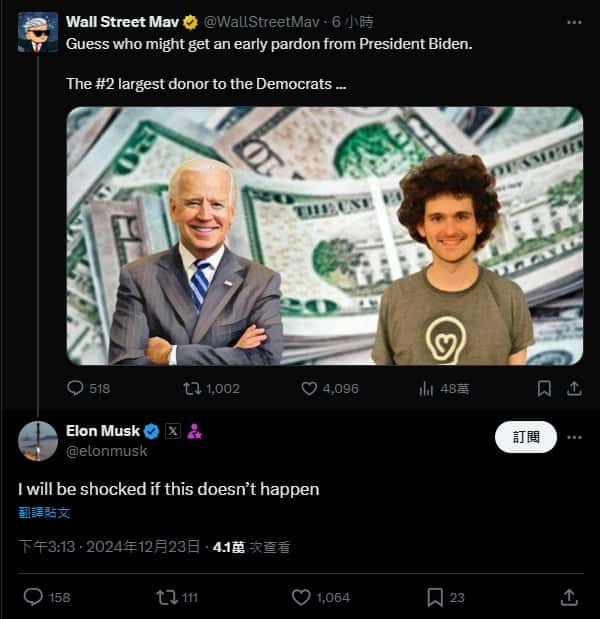Like Elon Musk's reply with 1,064 likes
The width and height of the screenshot is (600, 619).
[301, 597]
